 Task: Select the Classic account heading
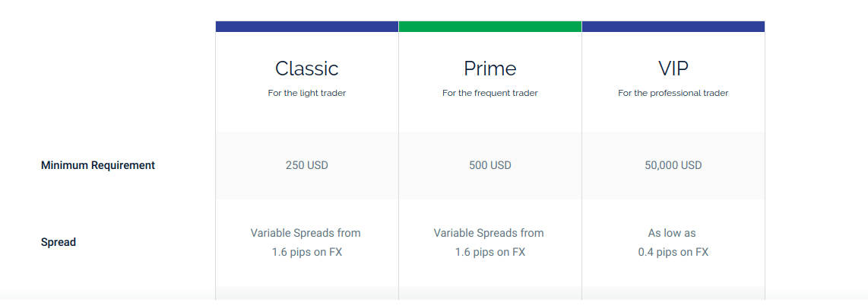tap(306, 69)
